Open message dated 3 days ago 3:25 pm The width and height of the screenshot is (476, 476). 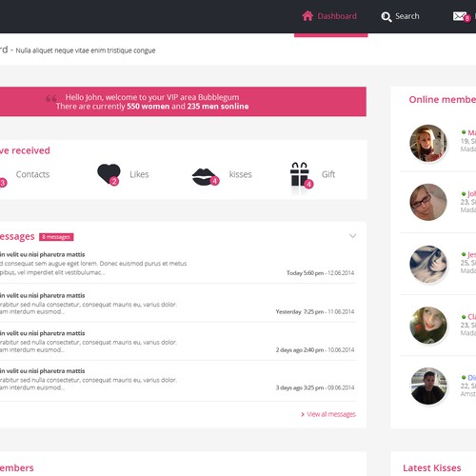178,380
